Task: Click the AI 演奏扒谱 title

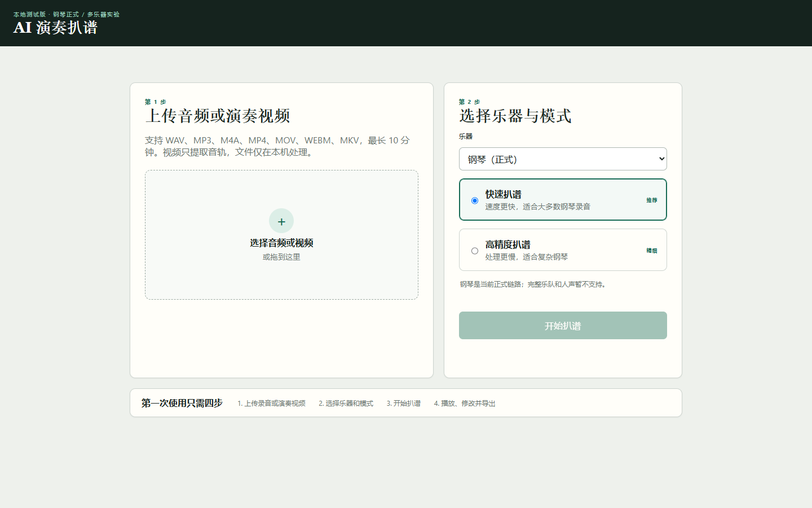Action: [x=55, y=28]
